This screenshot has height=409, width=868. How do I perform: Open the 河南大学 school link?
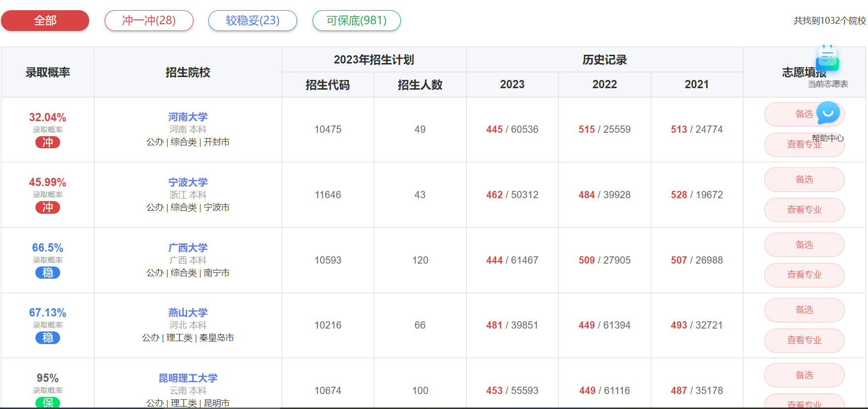coord(188,117)
